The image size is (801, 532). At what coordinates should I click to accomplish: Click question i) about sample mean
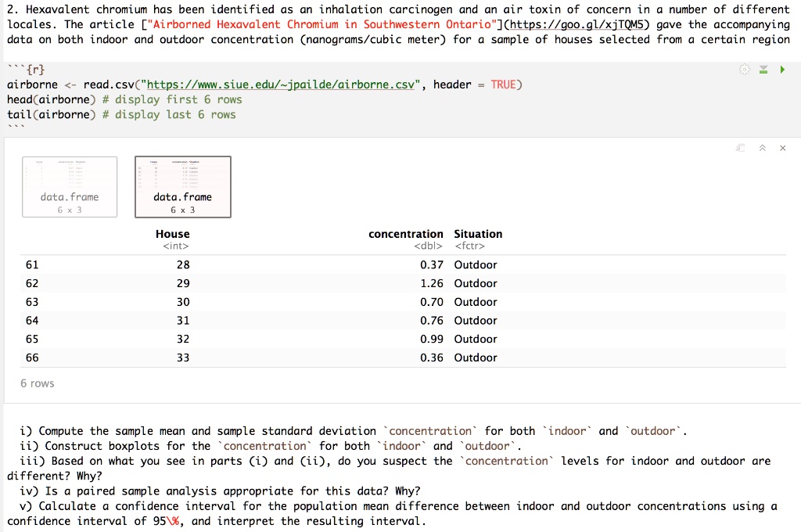(354, 431)
